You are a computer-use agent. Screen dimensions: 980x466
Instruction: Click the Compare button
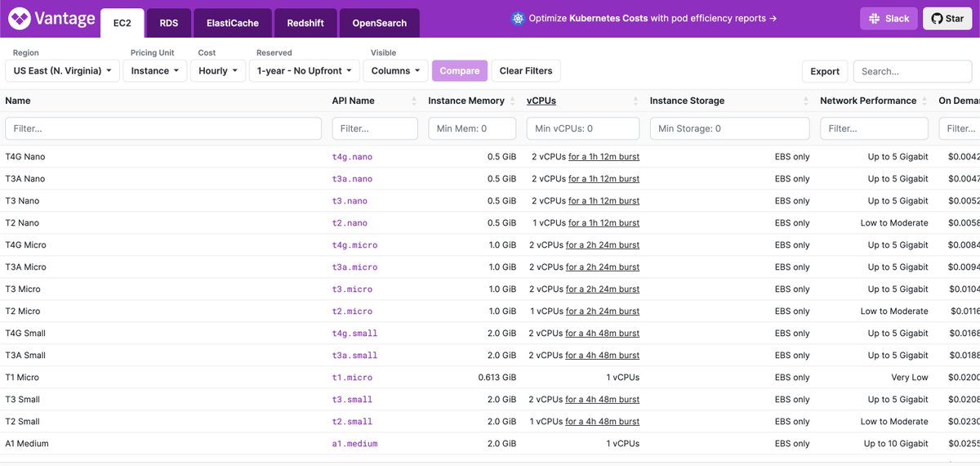click(460, 71)
